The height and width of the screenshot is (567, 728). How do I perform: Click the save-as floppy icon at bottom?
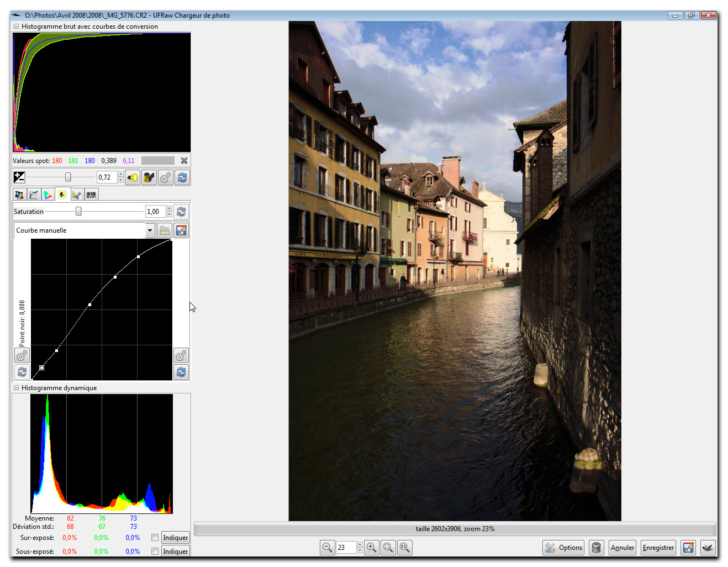(x=688, y=548)
